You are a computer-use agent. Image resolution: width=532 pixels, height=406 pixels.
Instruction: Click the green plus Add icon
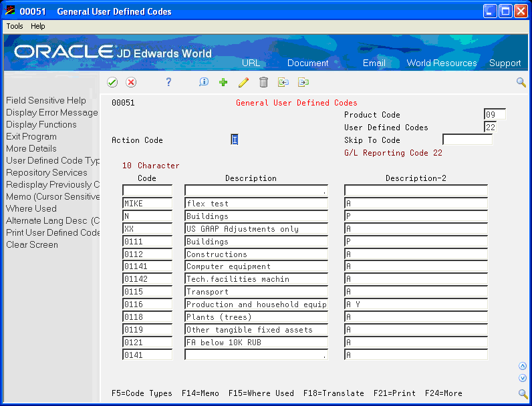coord(223,82)
